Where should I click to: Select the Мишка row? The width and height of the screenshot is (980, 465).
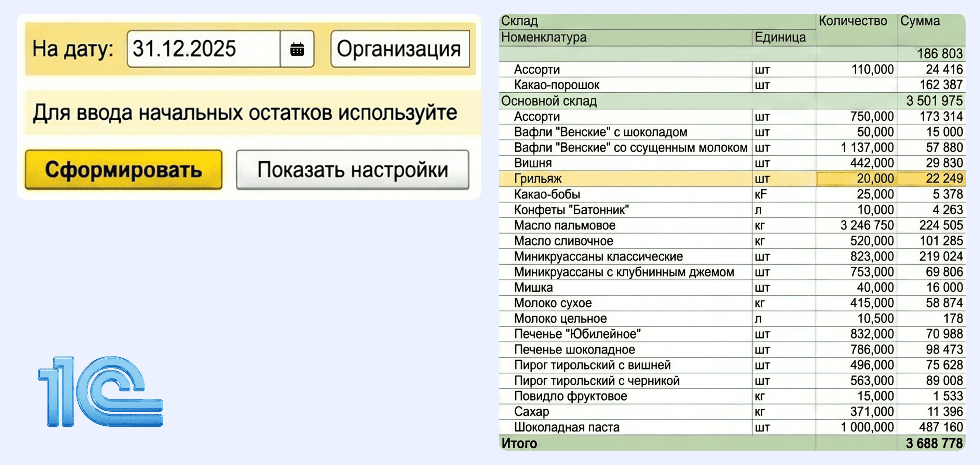click(x=732, y=288)
